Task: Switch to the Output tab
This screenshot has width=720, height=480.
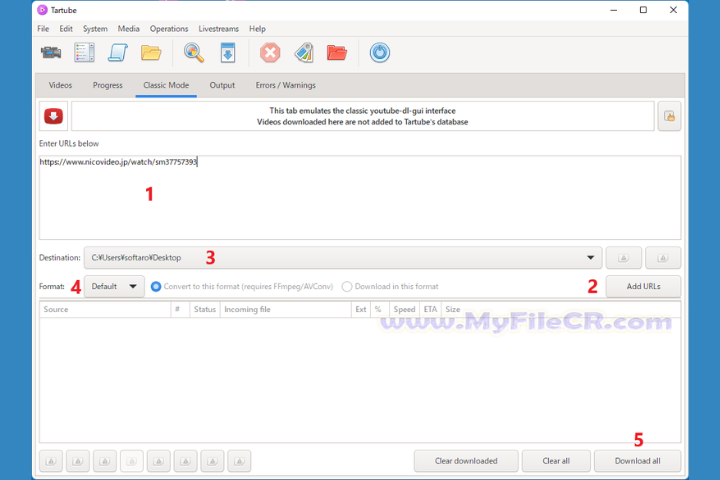Action: [222, 85]
